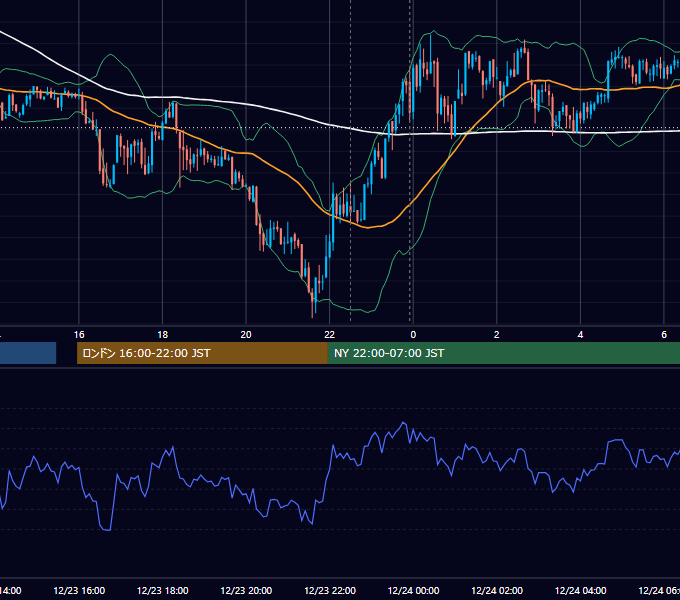Click the '6' hour label on price chart axis
The height and width of the screenshot is (600, 680).
(x=664, y=335)
